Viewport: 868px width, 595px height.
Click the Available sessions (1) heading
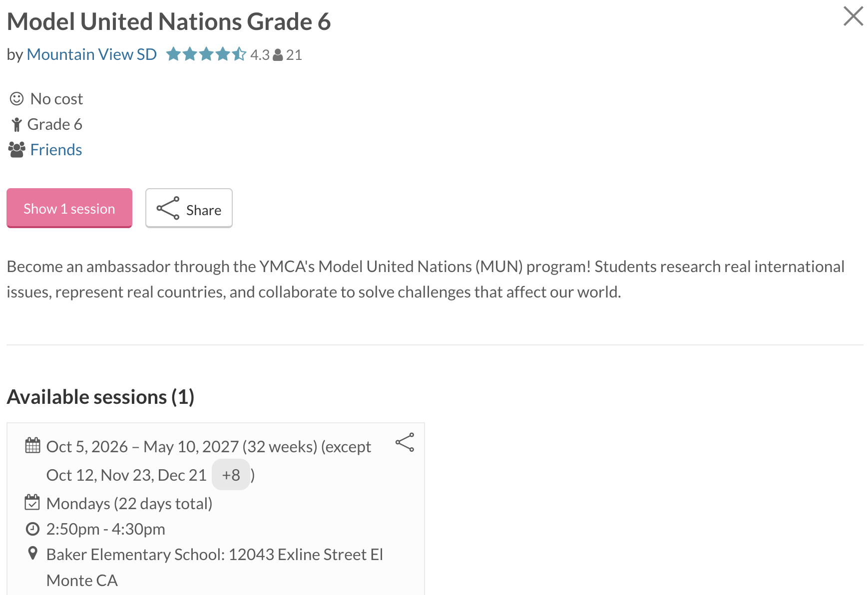point(100,397)
